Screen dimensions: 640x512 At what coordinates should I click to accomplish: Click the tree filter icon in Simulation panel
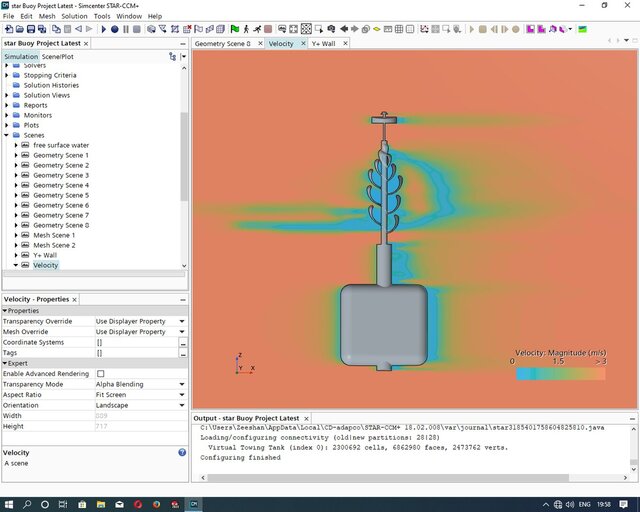[x=172, y=57]
